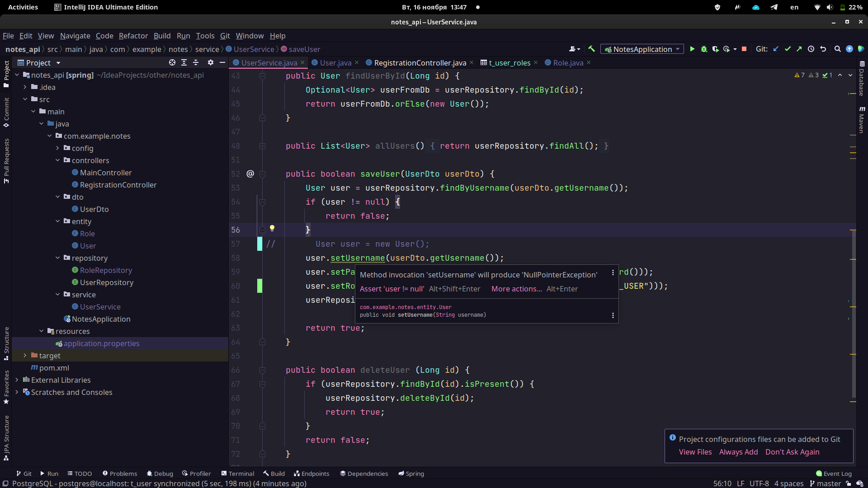Open master branch widget in status bar
Image resolution: width=868 pixels, height=488 pixels.
pyautogui.click(x=825, y=483)
